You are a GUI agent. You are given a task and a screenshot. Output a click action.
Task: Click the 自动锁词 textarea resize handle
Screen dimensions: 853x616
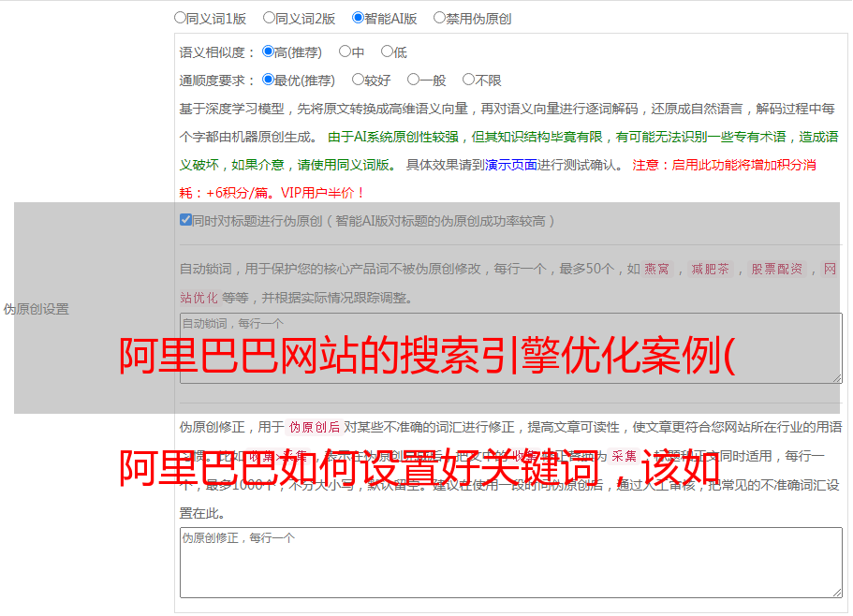(x=837, y=378)
